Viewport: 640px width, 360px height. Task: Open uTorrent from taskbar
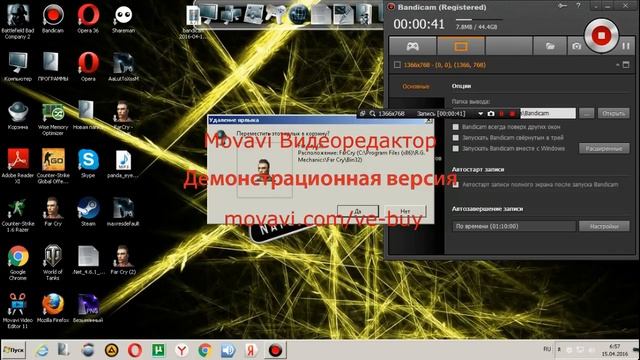158,350
